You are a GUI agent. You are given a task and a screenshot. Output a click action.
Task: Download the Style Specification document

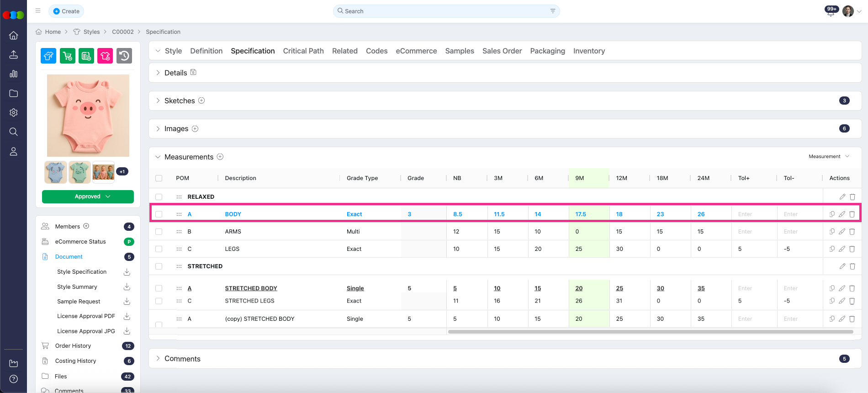(x=127, y=272)
